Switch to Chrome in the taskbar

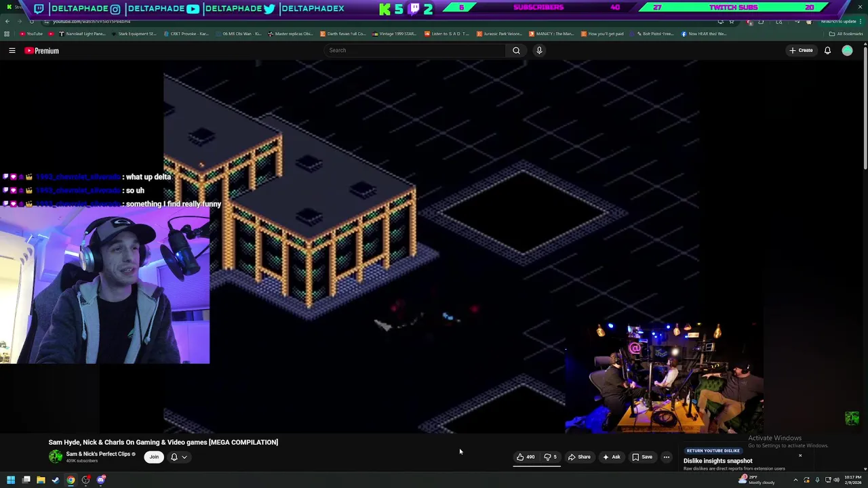point(71,480)
